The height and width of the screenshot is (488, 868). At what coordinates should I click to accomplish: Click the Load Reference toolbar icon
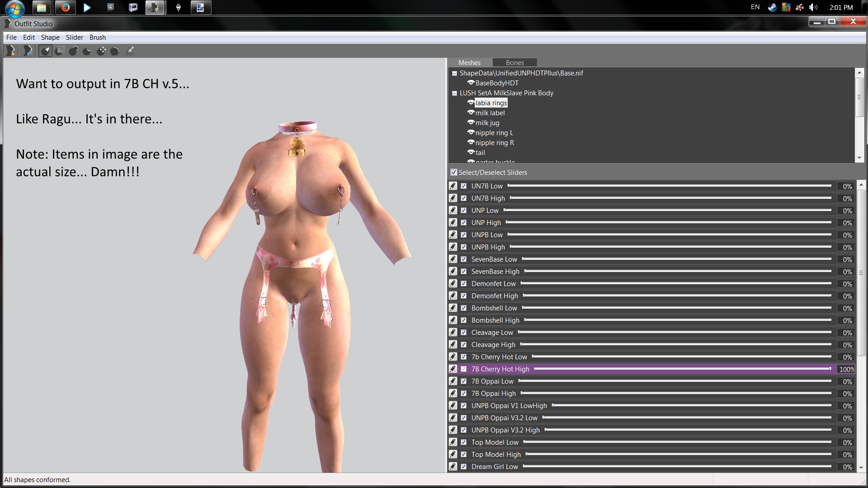pyautogui.click(x=28, y=51)
